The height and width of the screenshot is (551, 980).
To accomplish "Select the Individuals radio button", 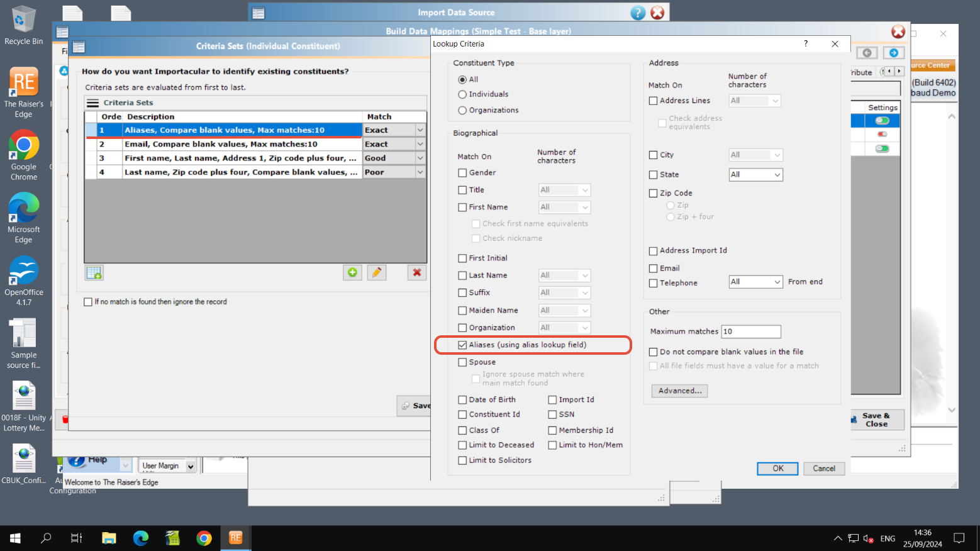I will 462,94.
